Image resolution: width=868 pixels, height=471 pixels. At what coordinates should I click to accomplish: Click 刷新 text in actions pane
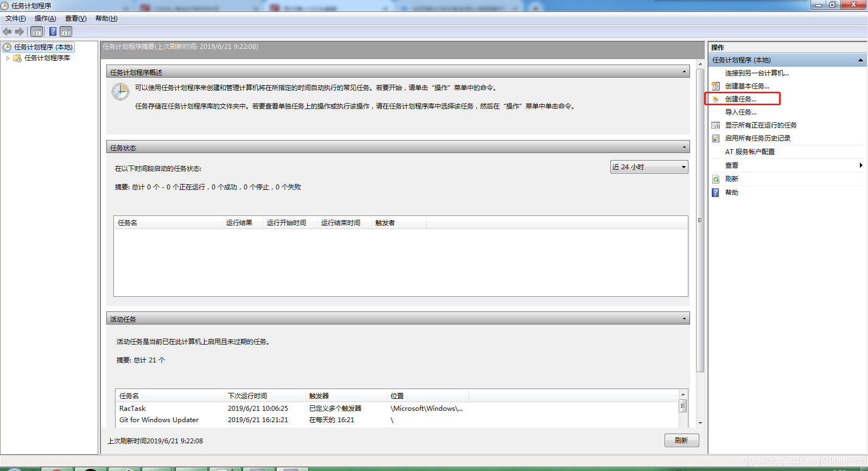(732, 179)
